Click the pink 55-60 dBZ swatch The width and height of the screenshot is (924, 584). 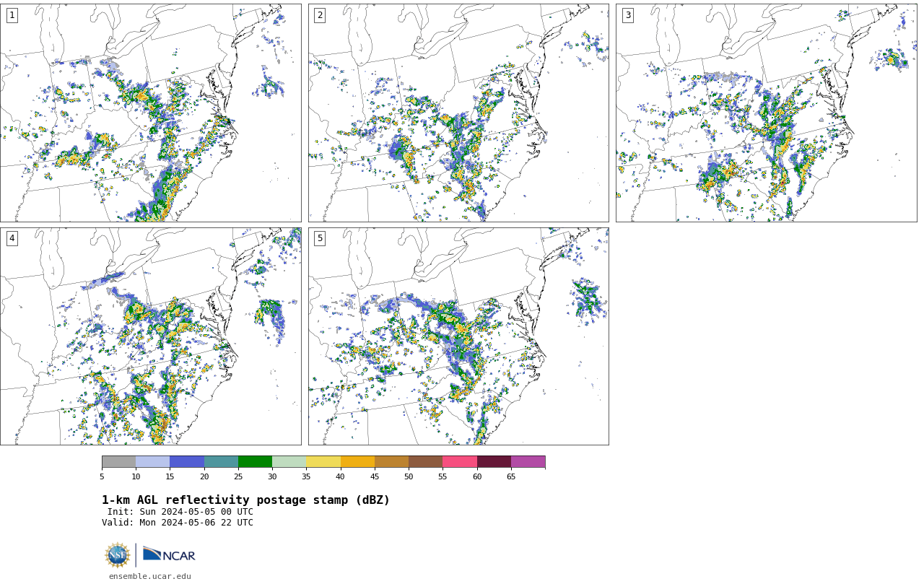[460, 462]
